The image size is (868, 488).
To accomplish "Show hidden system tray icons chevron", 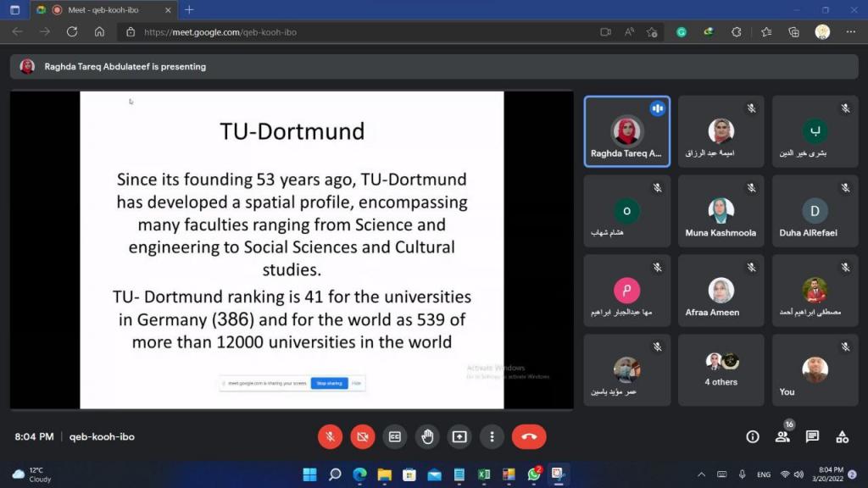I will pyautogui.click(x=701, y=474).
